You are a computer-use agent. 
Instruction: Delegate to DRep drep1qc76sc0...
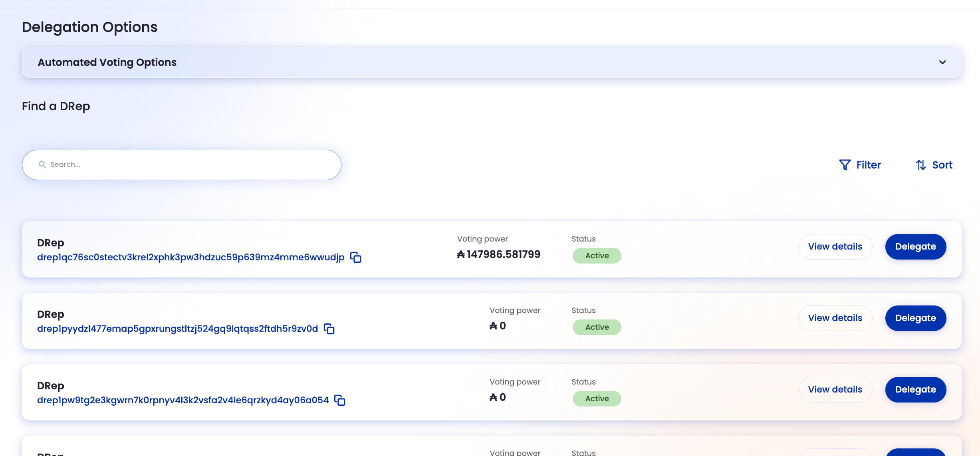point(916,247)
